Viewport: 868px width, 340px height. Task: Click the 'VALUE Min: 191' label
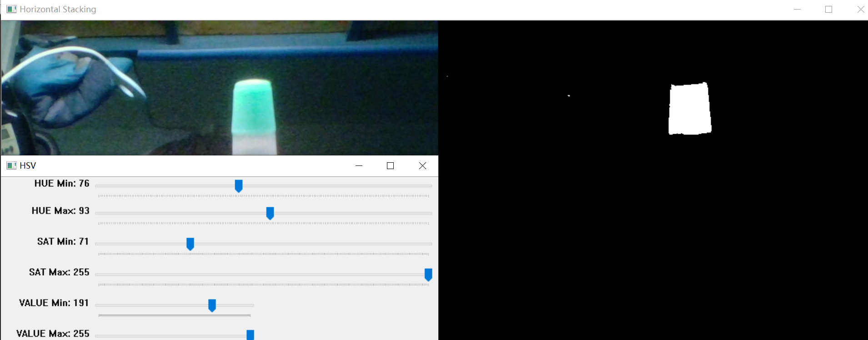tap(54, 303)
